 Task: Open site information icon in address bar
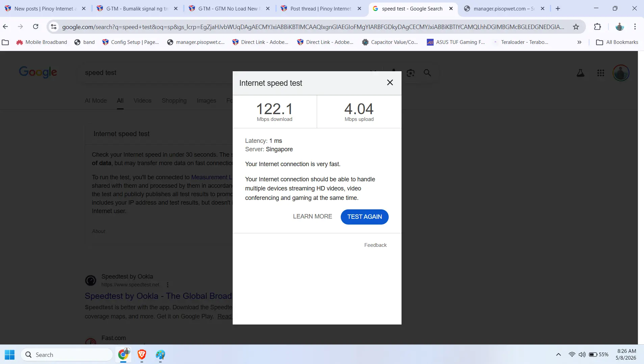53,27
